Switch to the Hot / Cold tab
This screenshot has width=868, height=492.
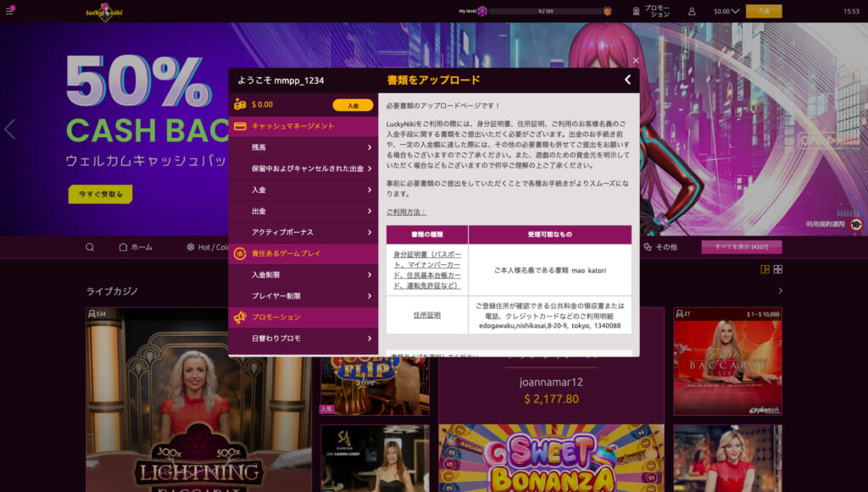[x=208, y=247]
